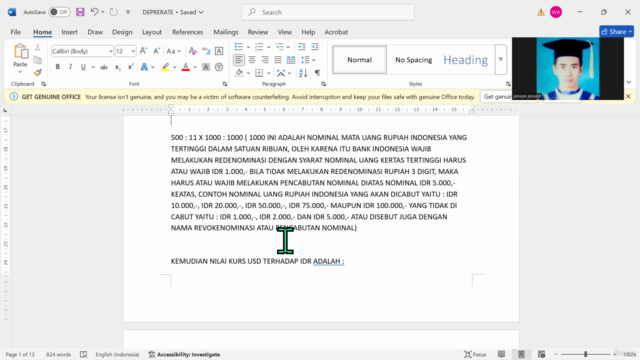Switch to the Layout tab
Screen dimensions: 640x360
click(x=152, y=32)
